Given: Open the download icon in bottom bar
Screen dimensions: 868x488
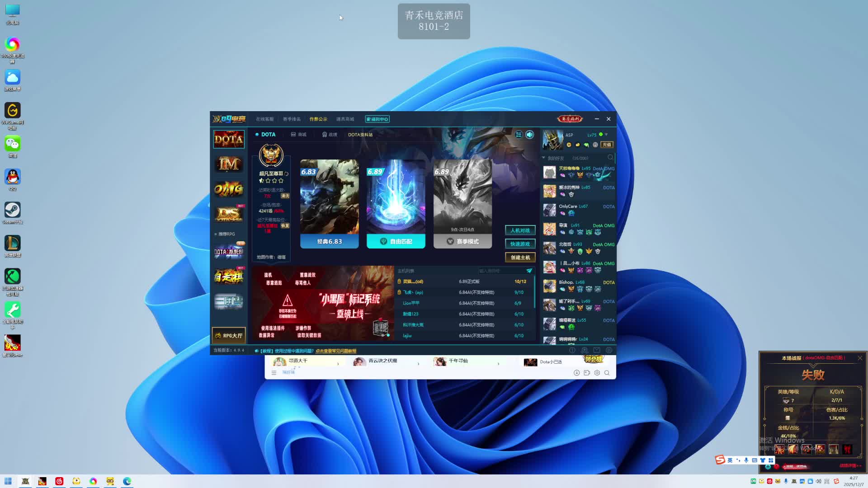Looking at the screenshot, I should pos(576,373).
